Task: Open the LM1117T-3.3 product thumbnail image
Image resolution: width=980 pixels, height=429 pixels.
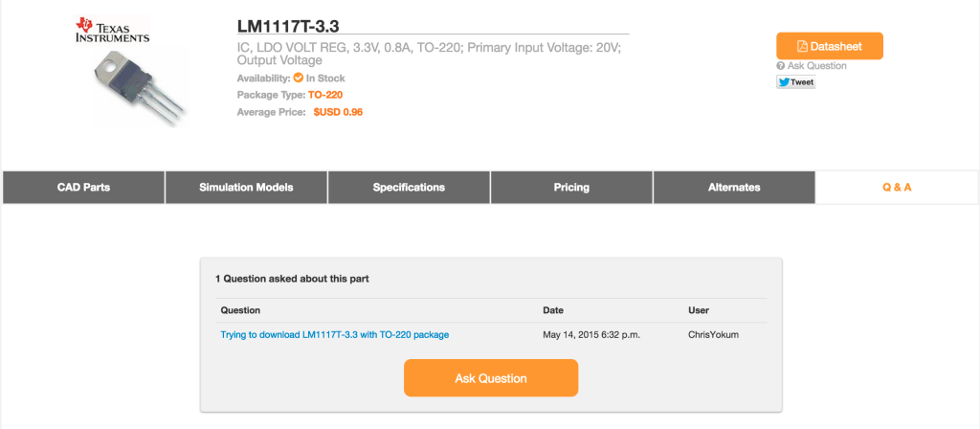Action: coord(138,85)
